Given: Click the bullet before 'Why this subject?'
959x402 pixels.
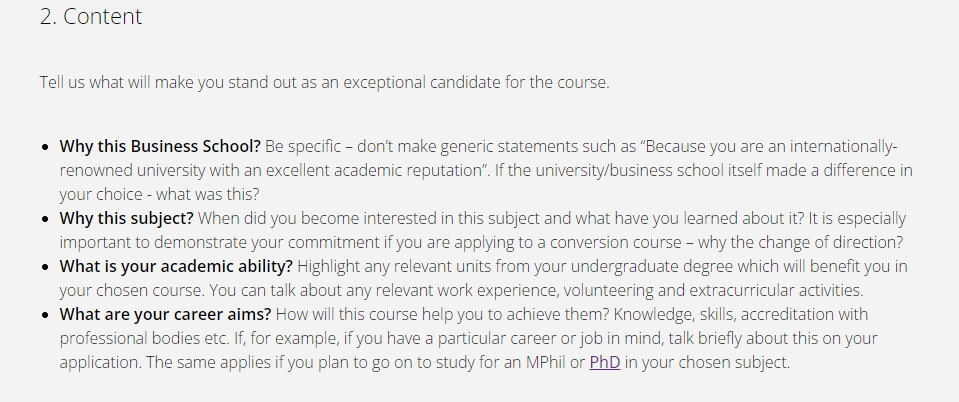Looking at the screenshot, I should 45,219.
